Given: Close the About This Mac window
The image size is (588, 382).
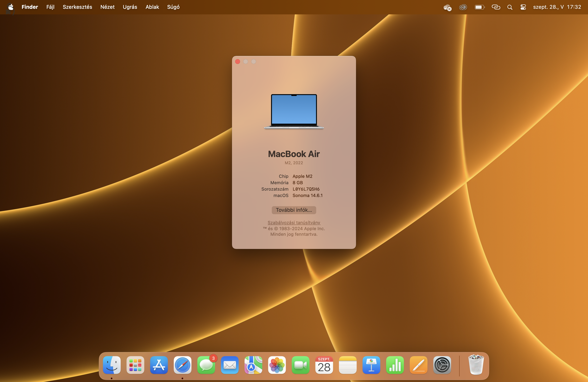Looking at the screenshot, I should (238, 62).
